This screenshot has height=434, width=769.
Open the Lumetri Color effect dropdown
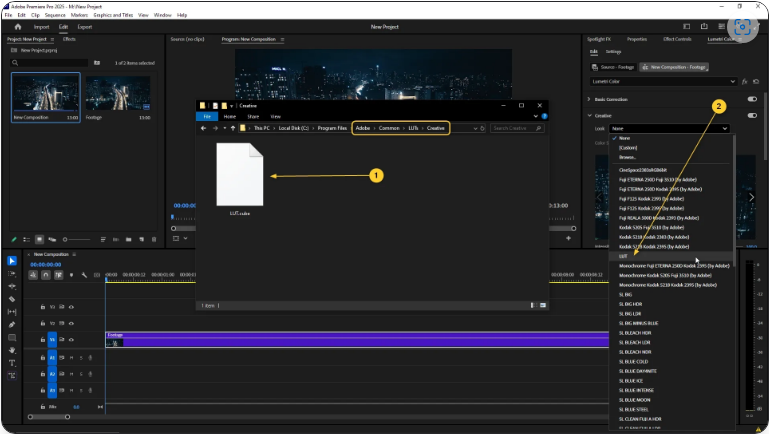pyautogui.click(x=663, y=81)
